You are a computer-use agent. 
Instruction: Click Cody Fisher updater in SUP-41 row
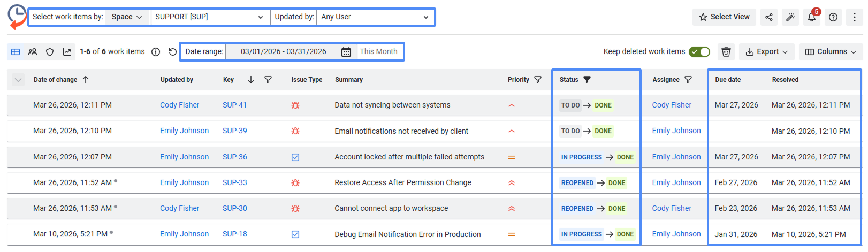(x=179, y=105)
